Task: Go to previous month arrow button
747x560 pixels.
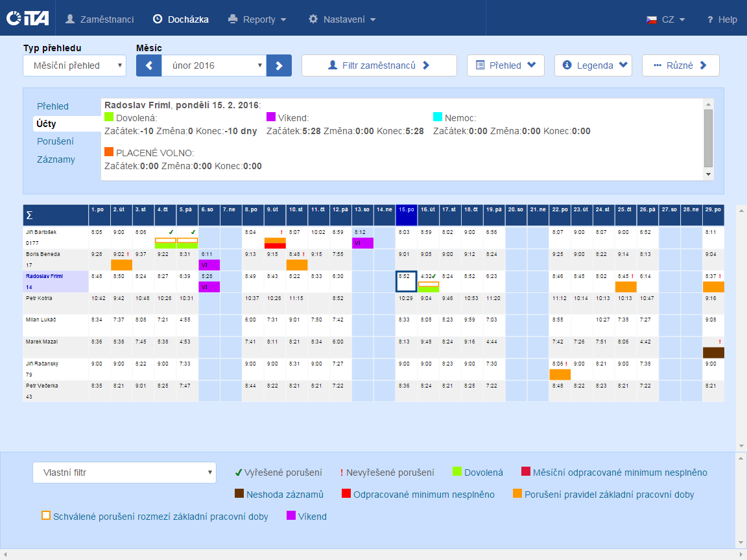Action: coord(148,65)
